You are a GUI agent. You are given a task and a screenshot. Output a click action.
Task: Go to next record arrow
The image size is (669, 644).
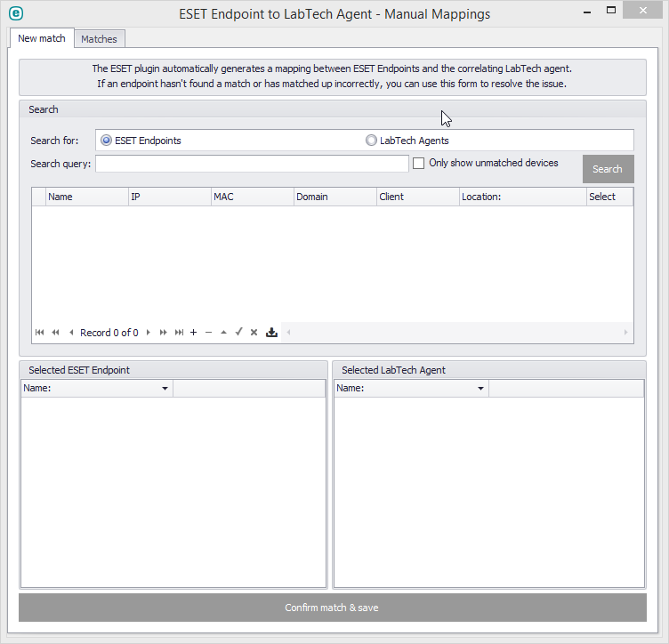tap(148, 333)
